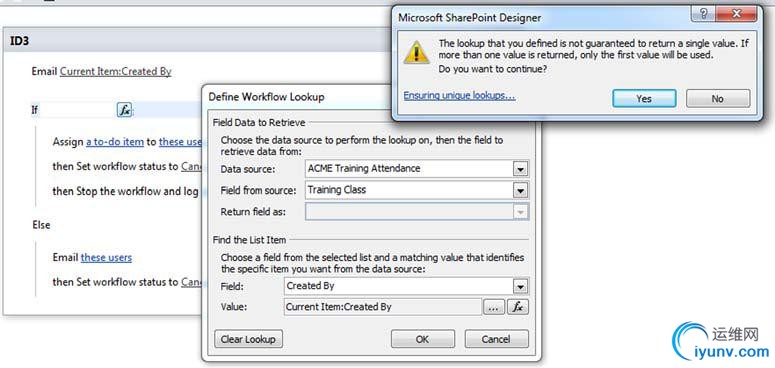Select the Else branch label

pyautogui.click(x=42, y=225)
